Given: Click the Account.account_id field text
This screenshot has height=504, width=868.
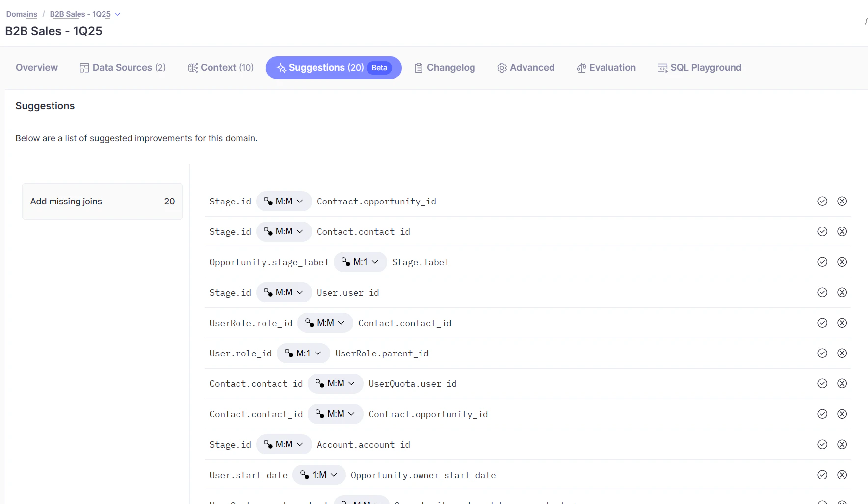Looking at the screenshot, I should [x=364, y=445].
